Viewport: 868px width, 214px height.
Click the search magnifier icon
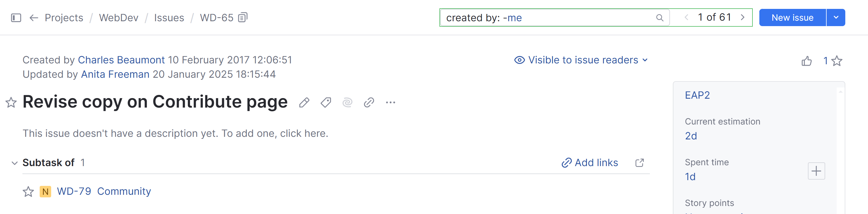coord(660,17)
